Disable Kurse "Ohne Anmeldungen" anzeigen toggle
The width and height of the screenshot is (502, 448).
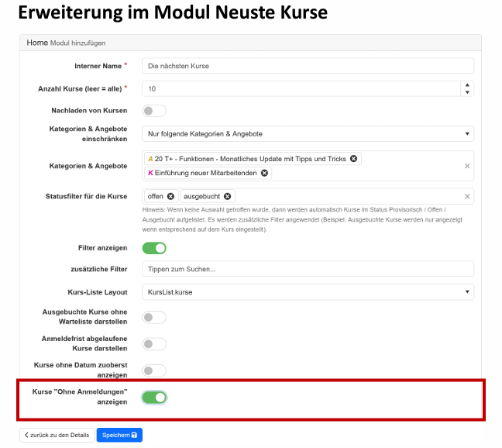click(x=154, y=398)
